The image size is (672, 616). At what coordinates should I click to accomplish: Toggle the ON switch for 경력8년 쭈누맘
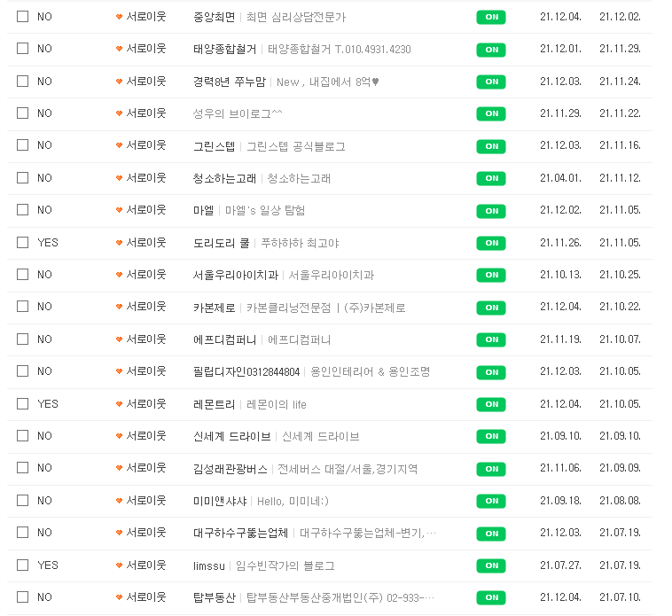pos(491,82)
